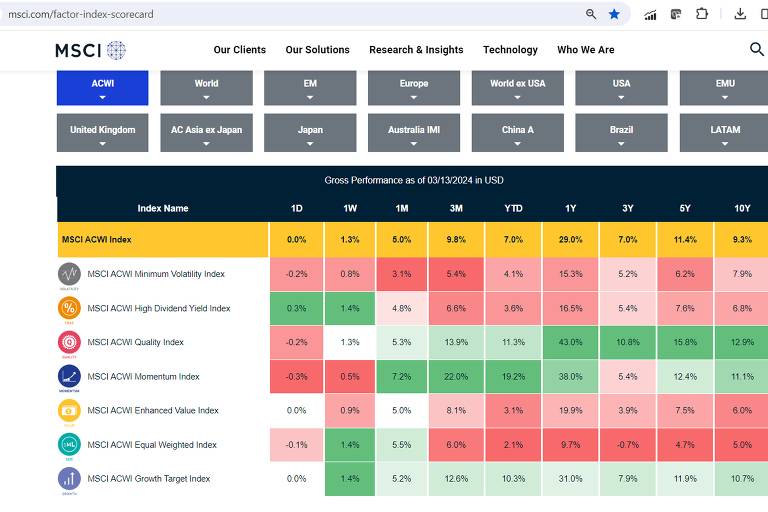Expand the Europe region dropdown
Screen dimensions: 768x512
tap(414, 88)
